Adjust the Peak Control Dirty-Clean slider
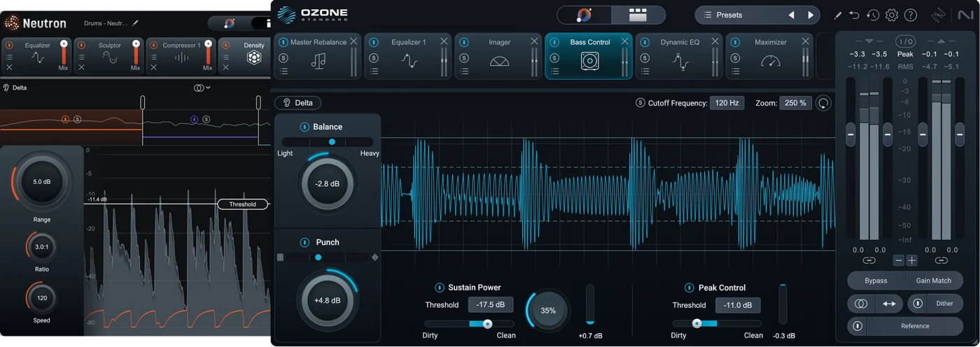Screen dimensions: 980x347 tap(717, 324)
